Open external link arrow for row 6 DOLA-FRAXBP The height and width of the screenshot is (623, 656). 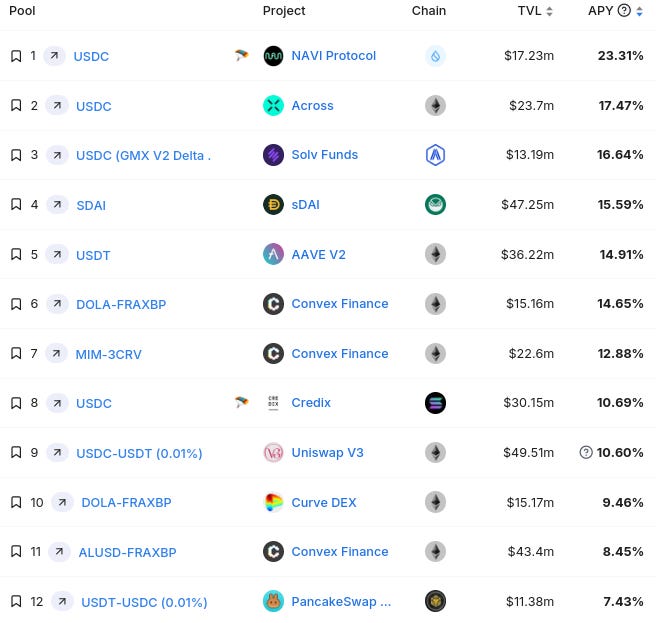(57, 304)
